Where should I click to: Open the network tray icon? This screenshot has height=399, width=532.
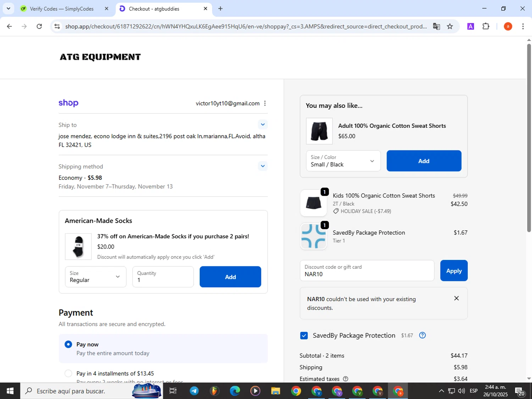(x=451, y=391)
